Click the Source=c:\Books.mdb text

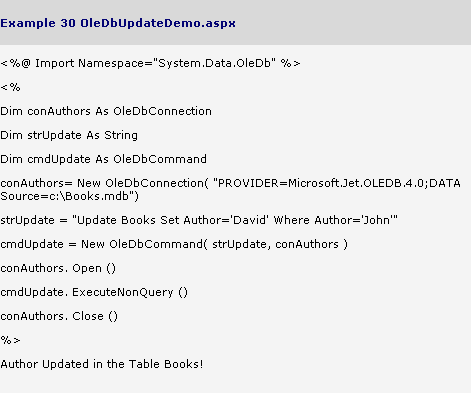coord(69,196)
